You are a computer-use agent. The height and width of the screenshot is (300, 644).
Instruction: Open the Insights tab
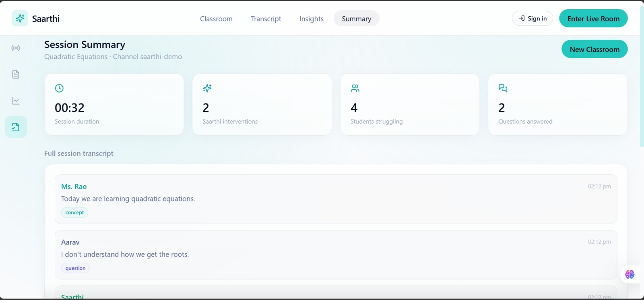312,19
